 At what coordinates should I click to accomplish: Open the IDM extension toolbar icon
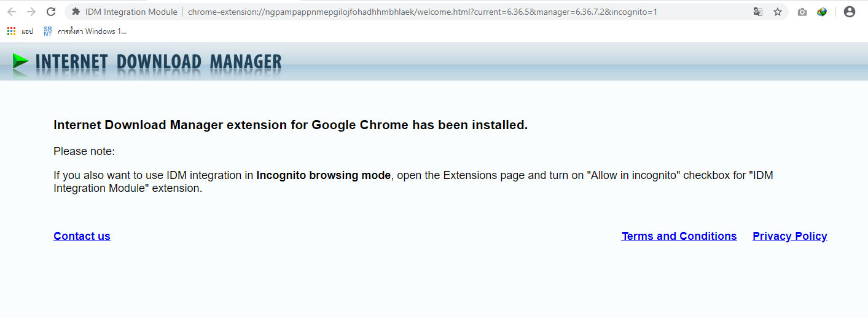(x=822, y=12)
